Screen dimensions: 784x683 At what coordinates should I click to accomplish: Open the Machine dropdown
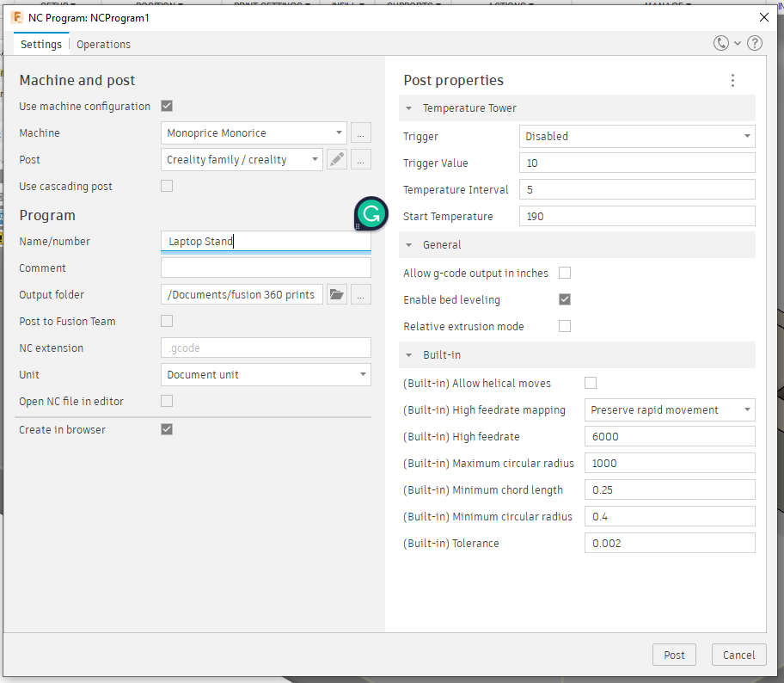(x=254, y=133)
